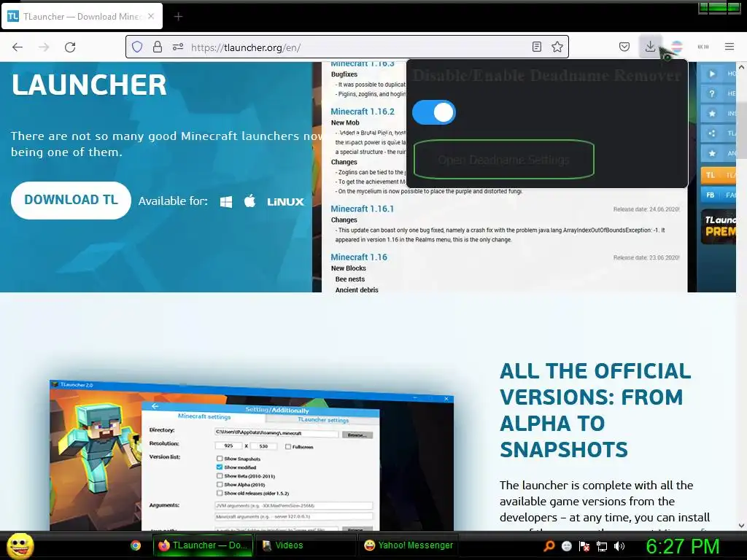Click the play icon in site sidebar
Viewport: 747px width, 560px height.
tap(712, 74)
